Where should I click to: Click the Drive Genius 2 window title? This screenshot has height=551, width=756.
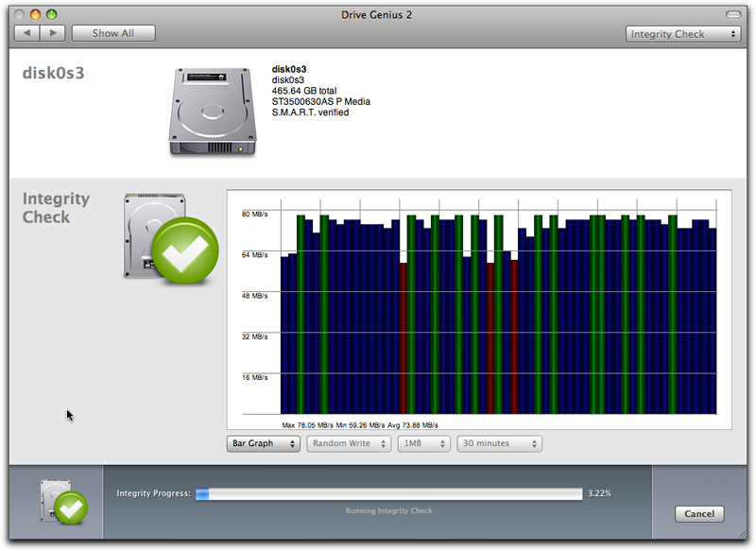click(376, 15)
